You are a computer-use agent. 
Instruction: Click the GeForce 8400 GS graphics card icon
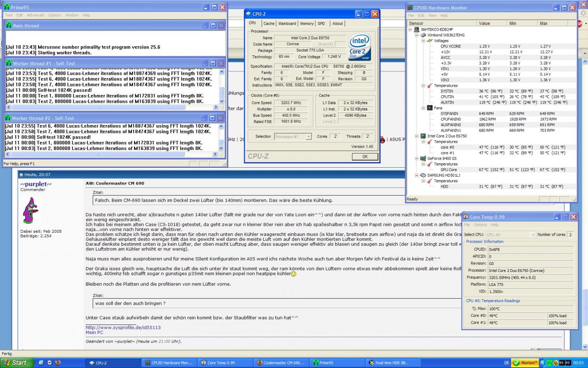pos(423,158)
